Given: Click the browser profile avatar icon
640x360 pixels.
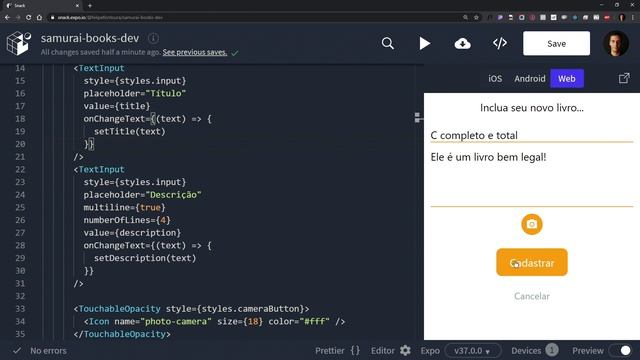Looking at the screenshot, I should tap(622, 18).
